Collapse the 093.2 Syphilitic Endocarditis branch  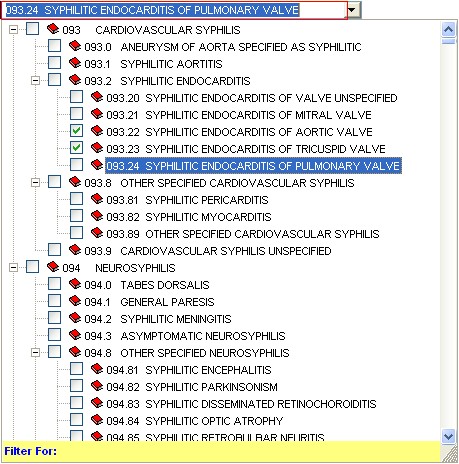click(x=35, y=80)
